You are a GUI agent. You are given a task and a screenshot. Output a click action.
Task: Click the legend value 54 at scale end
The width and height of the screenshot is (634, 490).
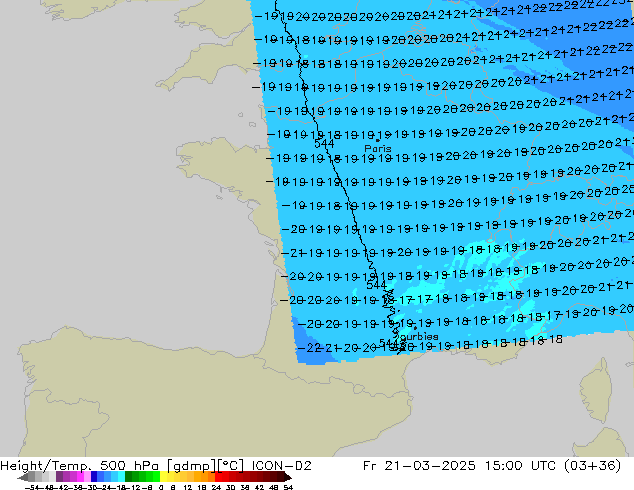pyautogui.click(x=288, y=487)
